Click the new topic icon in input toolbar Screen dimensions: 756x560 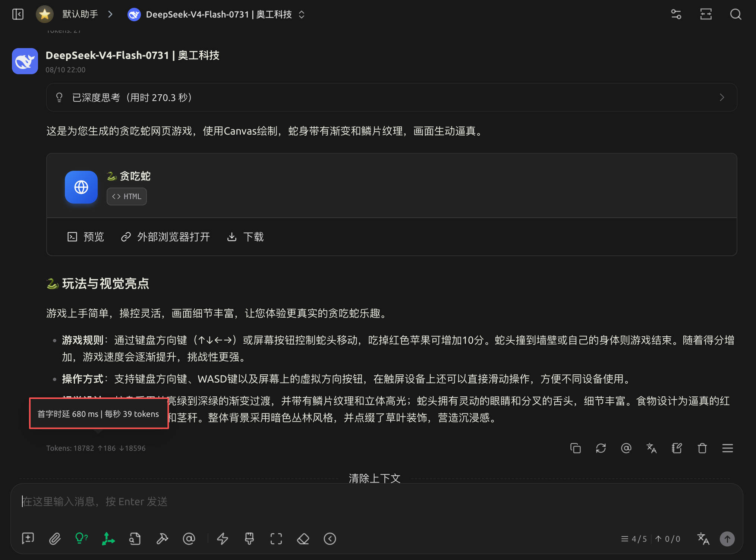click(28, 539)
